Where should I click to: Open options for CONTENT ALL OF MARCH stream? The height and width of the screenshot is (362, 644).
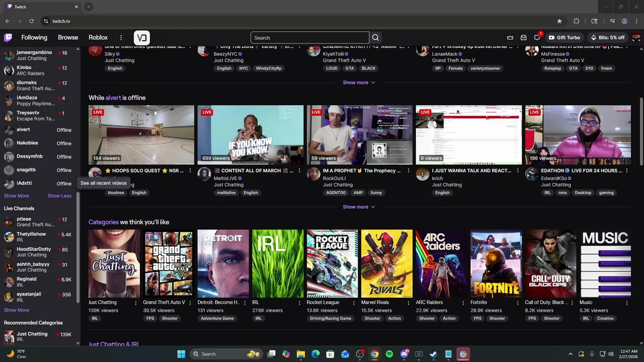299,171
